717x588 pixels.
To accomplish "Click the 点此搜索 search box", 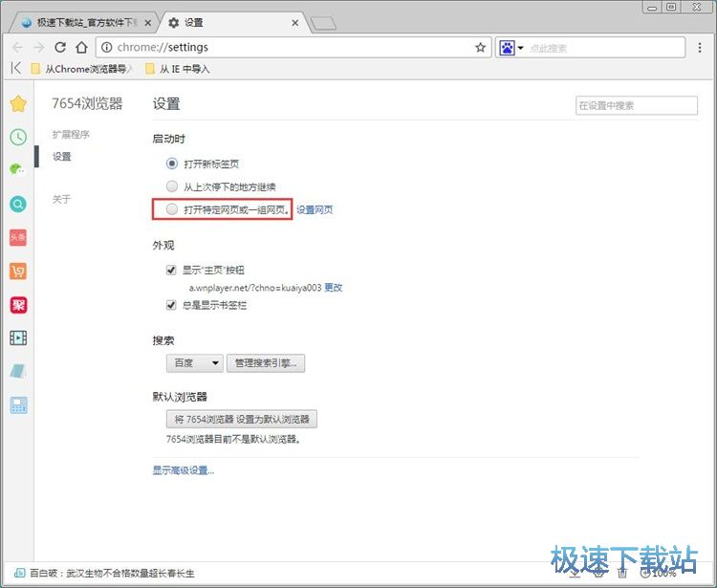I will click(606, 48).
